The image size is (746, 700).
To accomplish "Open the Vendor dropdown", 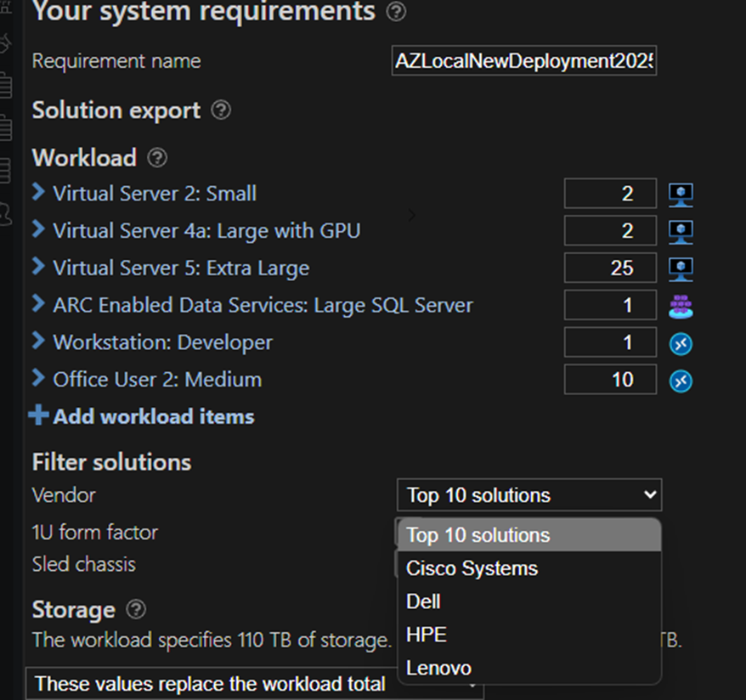I will (x=529, y=495).
